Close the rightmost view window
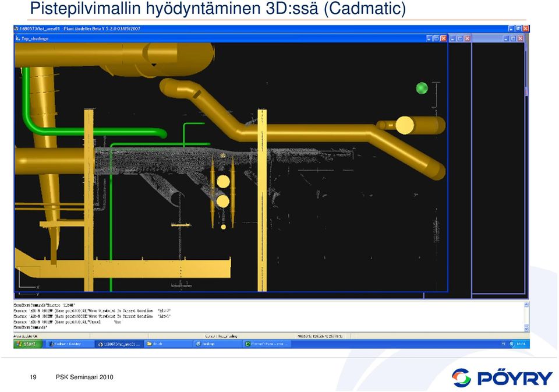The height and width of the screenshot is (392, 559). click(x=521, y=38)
